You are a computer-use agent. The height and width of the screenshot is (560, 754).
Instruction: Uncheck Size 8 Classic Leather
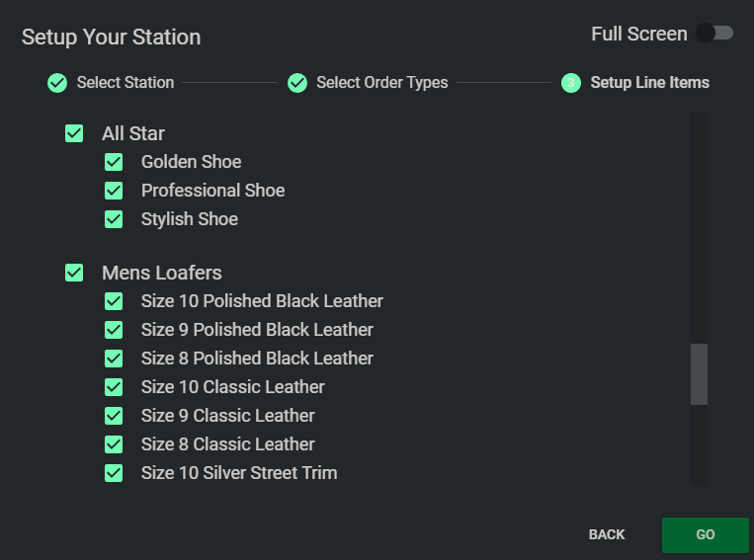(x=114, y=444)
